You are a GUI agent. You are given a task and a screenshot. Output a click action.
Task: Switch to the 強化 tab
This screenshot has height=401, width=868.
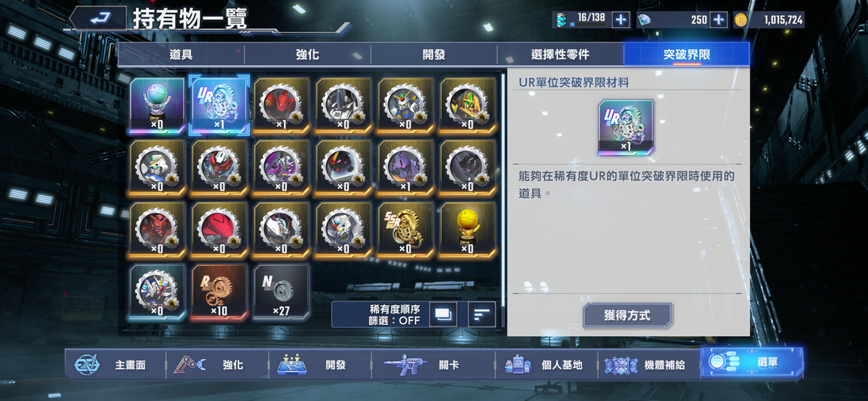307,54
